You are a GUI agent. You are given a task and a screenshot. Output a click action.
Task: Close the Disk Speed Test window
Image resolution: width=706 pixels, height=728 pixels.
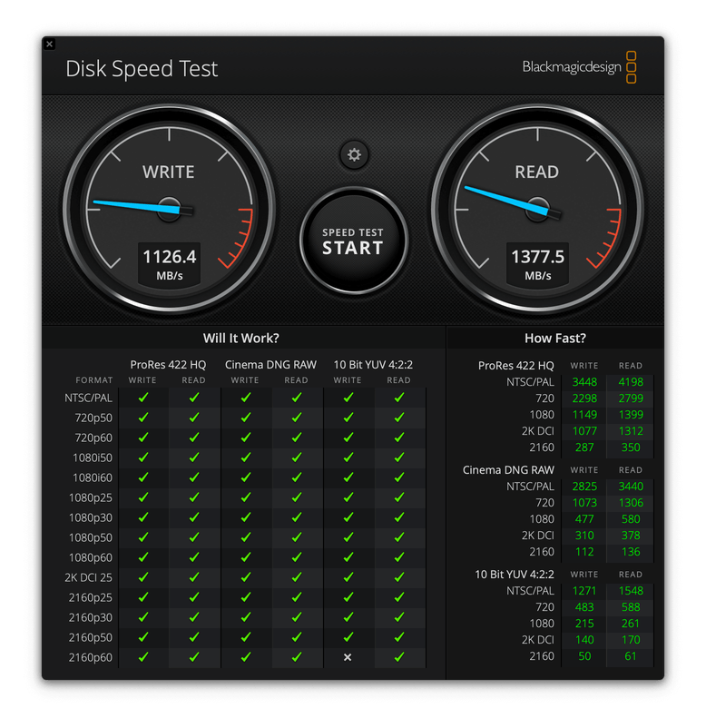coord(49,44)
